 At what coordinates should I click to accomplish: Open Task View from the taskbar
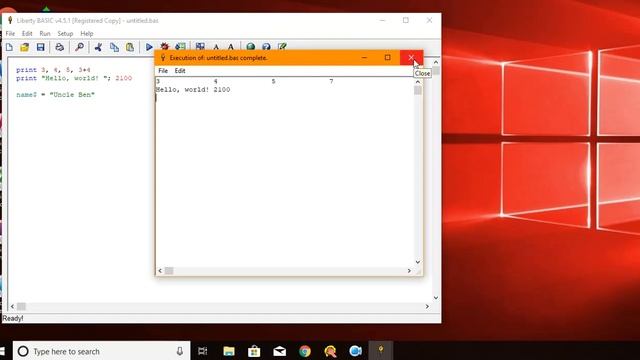[202, 351]
